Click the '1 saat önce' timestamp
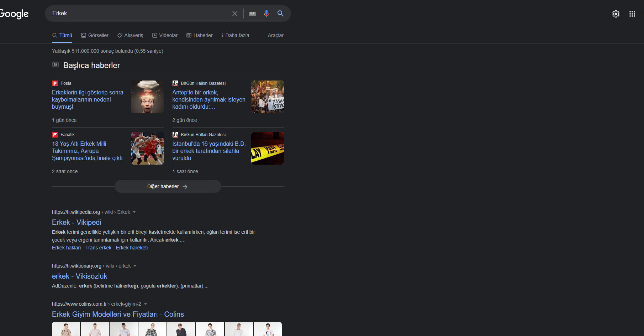 tap(185, 171)
